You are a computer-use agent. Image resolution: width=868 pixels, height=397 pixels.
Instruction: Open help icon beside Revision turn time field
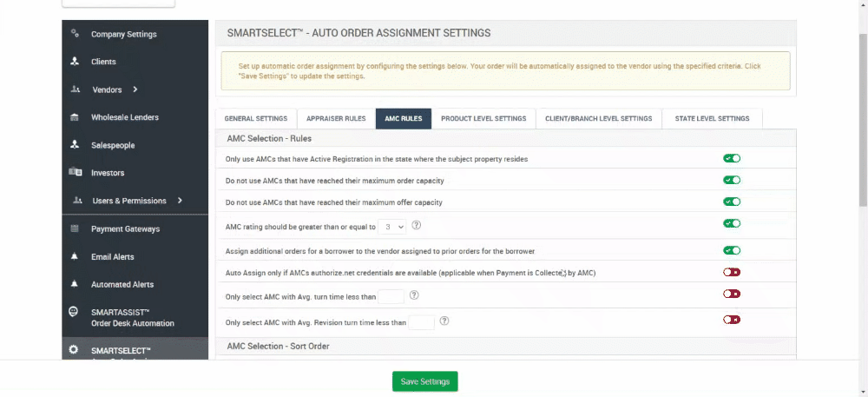tap(444, 321)
